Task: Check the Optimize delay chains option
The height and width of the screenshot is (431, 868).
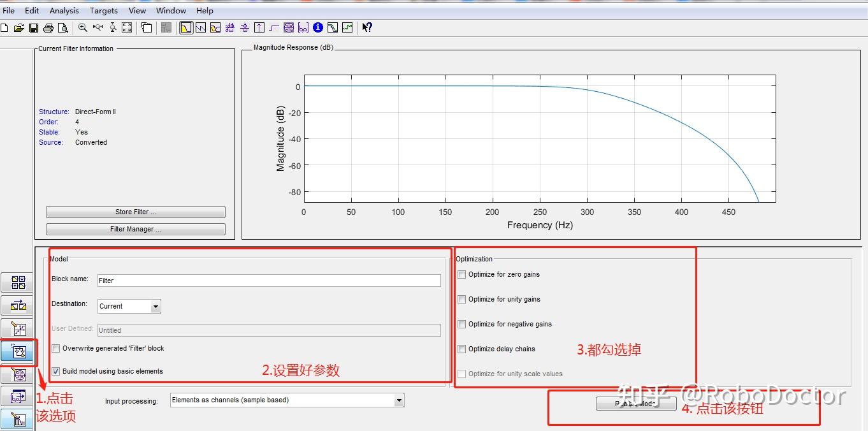Action: (x=461, y=349)
